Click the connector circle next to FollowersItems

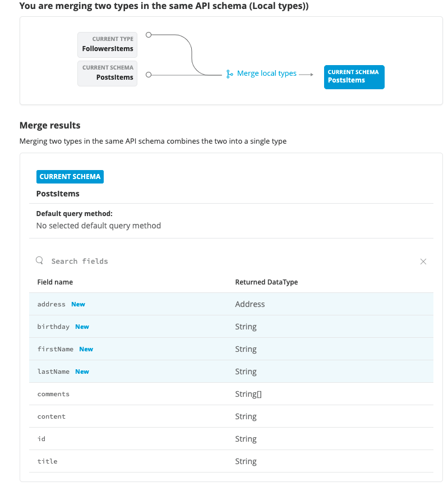click(149, 35)
